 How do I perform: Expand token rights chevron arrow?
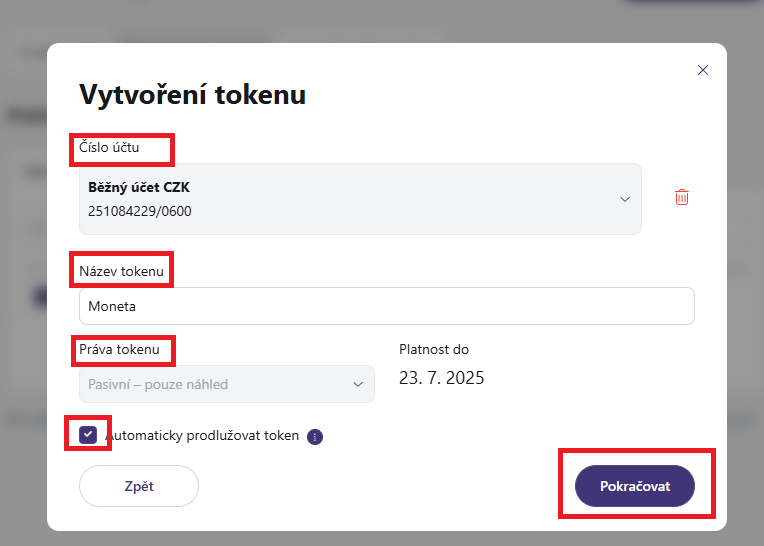pos(358,384)
